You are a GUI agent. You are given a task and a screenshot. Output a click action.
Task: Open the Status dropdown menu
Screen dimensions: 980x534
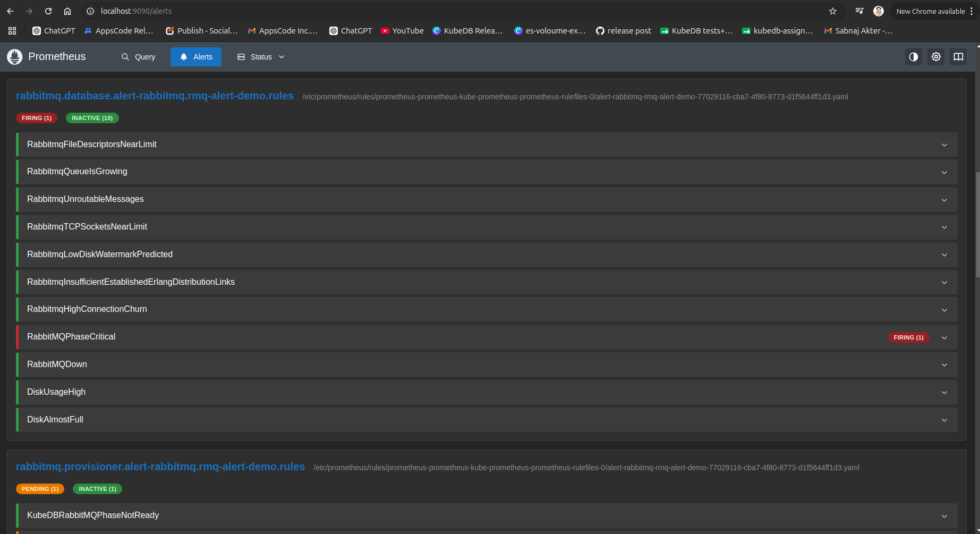261,57
